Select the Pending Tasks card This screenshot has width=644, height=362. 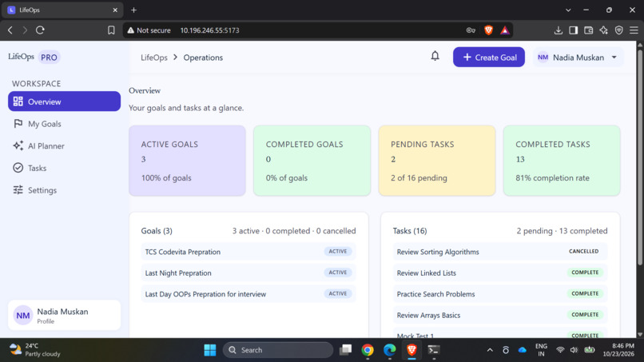pos(437,161)
